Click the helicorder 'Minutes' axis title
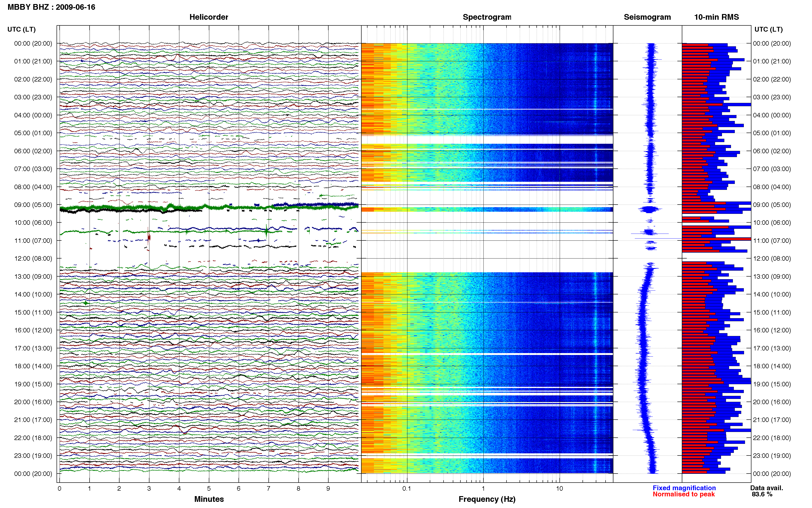This screenshot has width=812, height=508. [209, 499]
